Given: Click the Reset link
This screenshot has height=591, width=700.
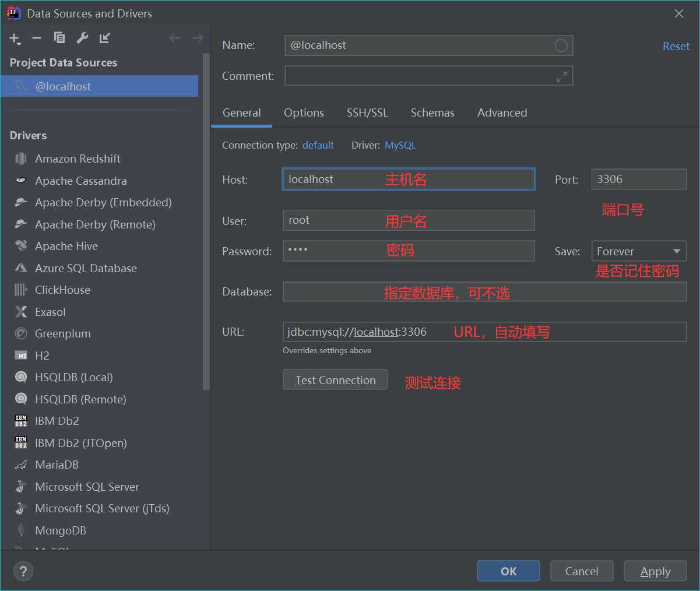Looking at the screenshot, I should click(676, 46).
